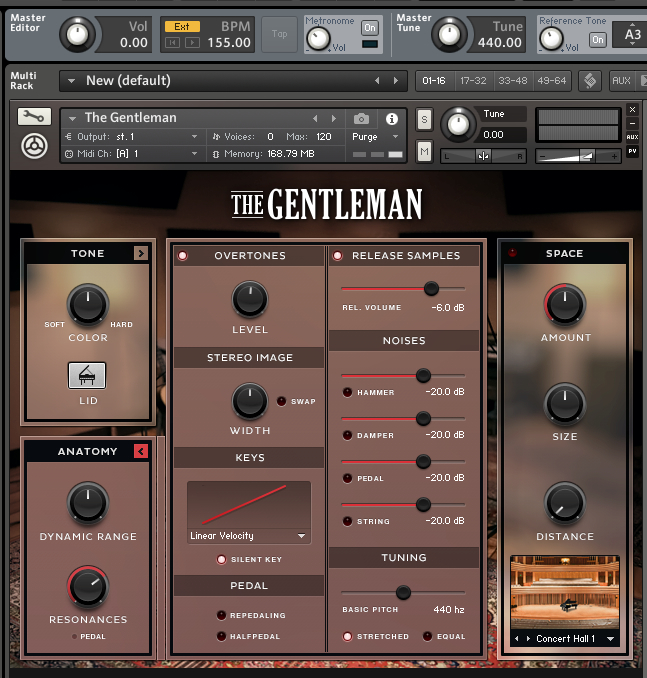This screenshot has height=678, width=647.
Task: Toggle Hammer noise LED
Action: 347,392
